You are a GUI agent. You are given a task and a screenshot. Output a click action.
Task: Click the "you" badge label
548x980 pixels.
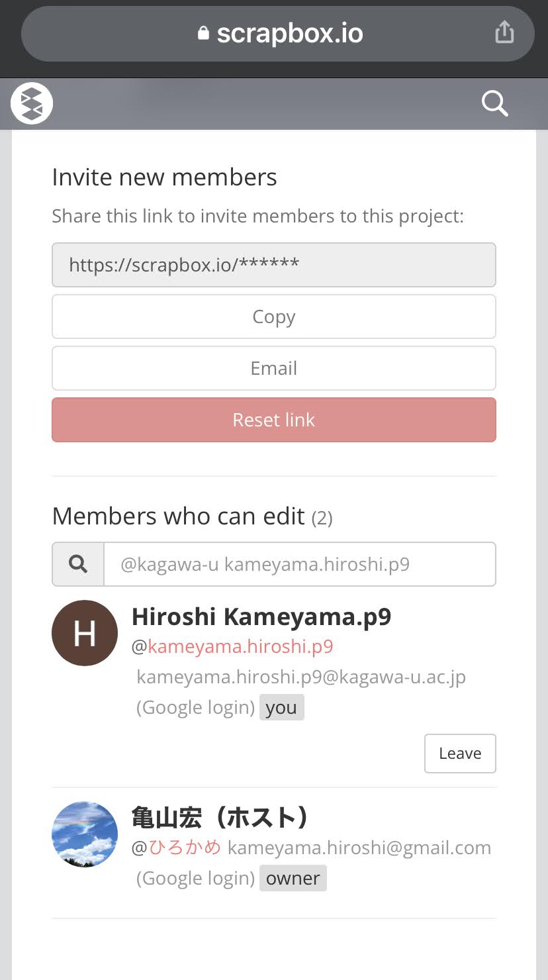point(281,707)
